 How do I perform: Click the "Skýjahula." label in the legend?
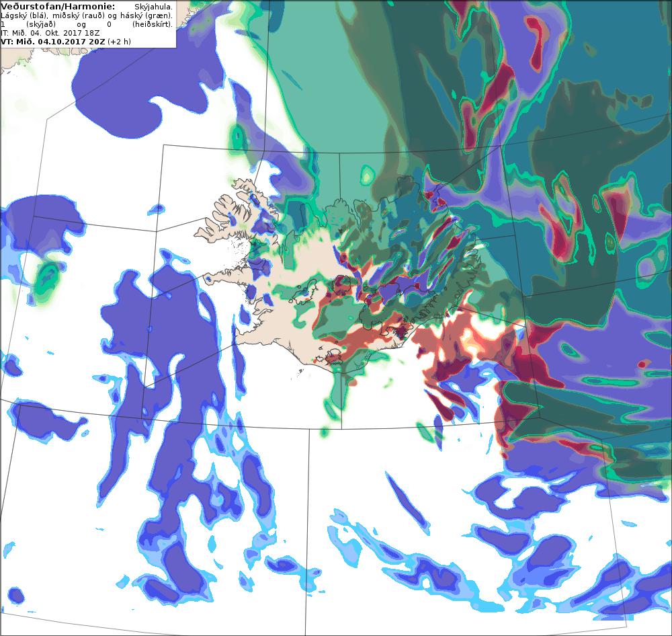153,7
